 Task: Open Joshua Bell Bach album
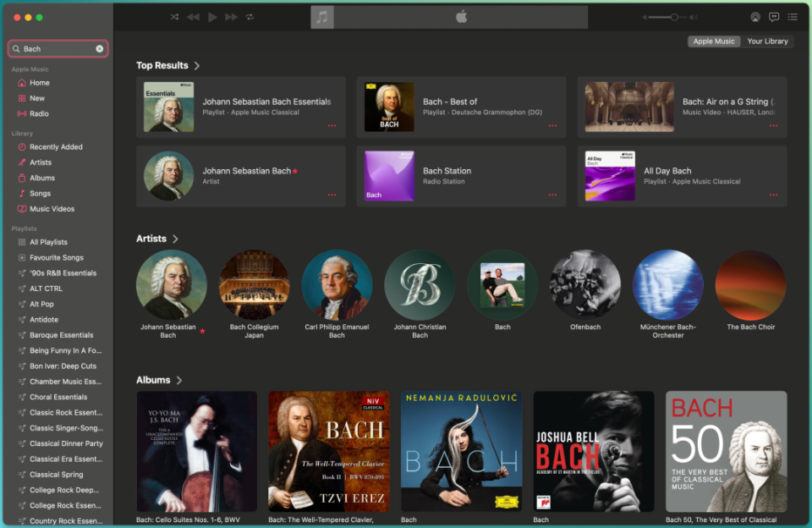[594, 452]
